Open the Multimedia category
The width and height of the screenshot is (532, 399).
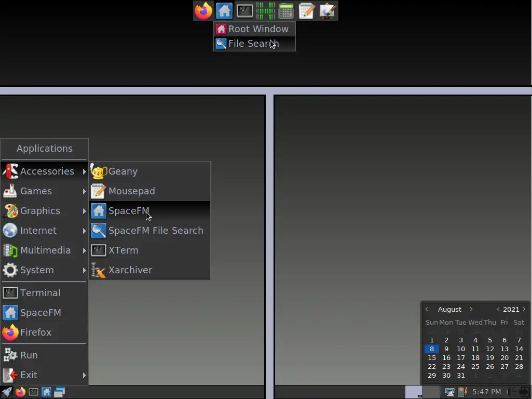[44, 250]
